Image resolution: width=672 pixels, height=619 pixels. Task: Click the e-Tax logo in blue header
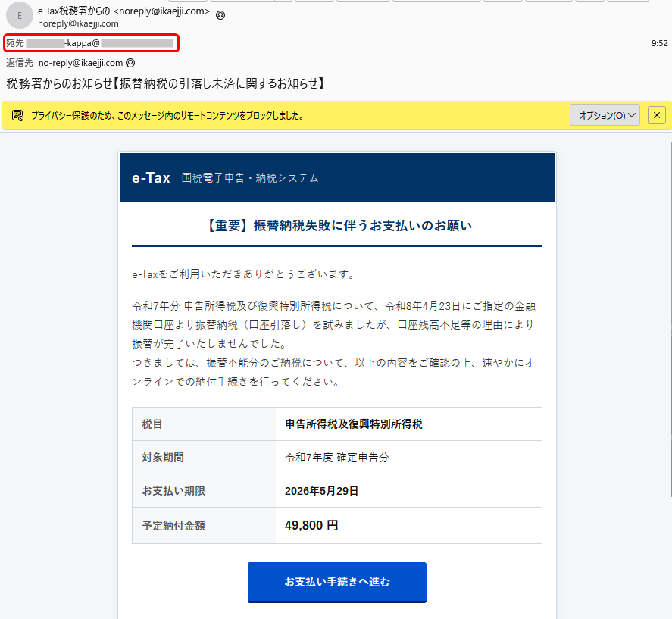(x=151, y=177)
